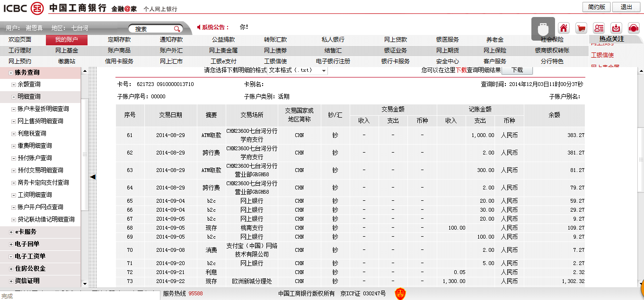Expand the e卡服务 sidebar section
This screenshot has width=644, height=300.
pos(11,232)
